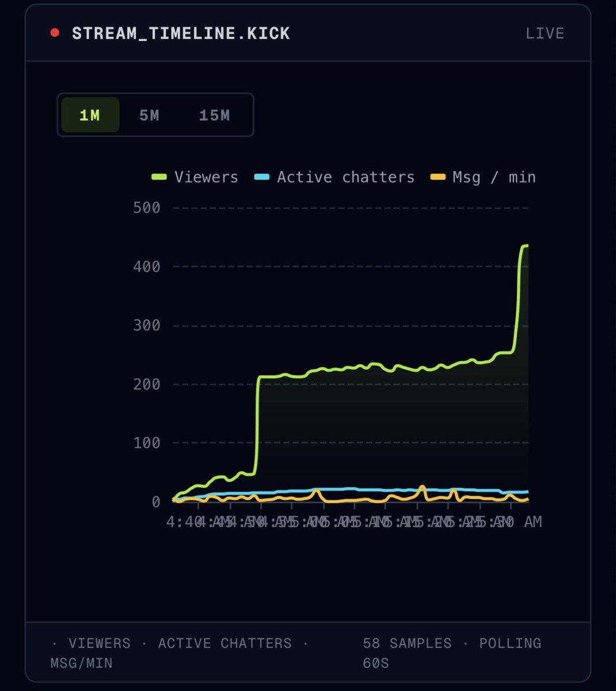Click the tallest orange Msg/min spike
616x691 pixels.
422,487
